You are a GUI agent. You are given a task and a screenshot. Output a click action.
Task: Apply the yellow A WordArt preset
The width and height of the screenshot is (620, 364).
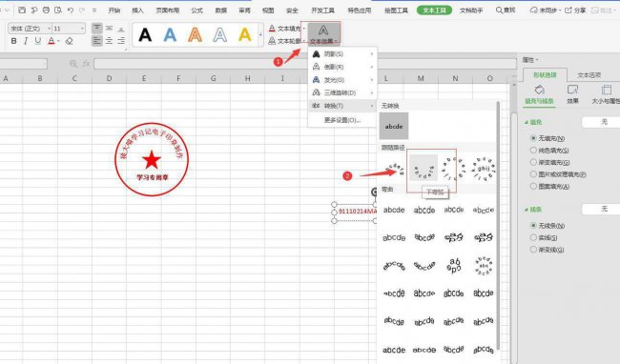245,34
